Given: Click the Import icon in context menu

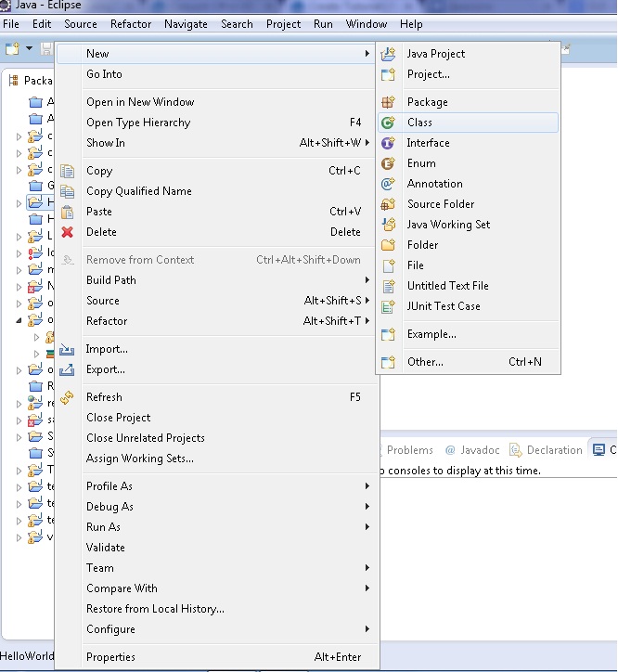Looking at the screenshot, I should click(67, 349).
